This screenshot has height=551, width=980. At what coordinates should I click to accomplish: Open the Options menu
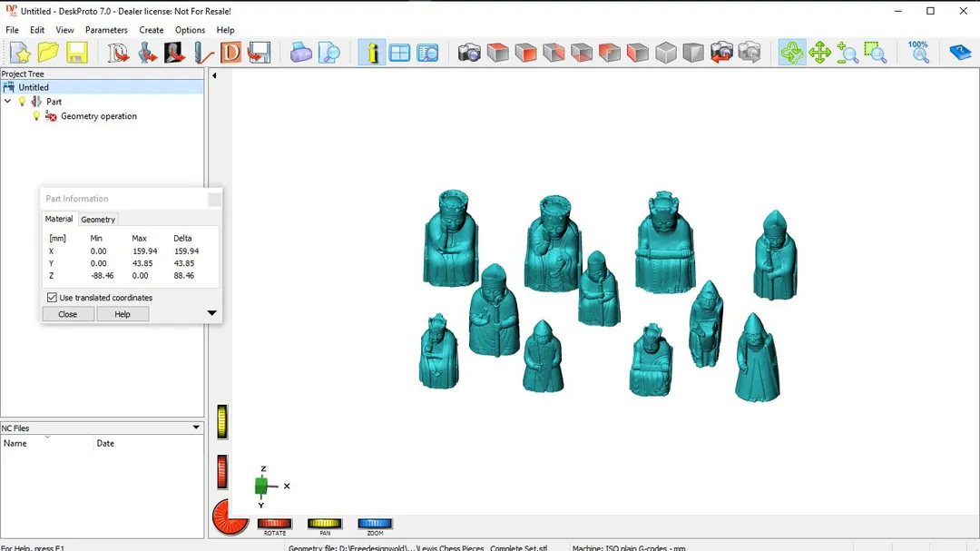pyautogui.click(x=190, y=30)
